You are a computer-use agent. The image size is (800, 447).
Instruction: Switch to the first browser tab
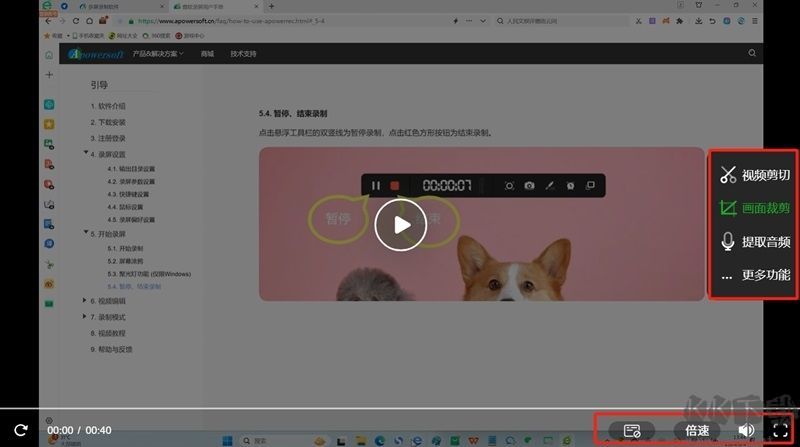[x=120, y=7]
